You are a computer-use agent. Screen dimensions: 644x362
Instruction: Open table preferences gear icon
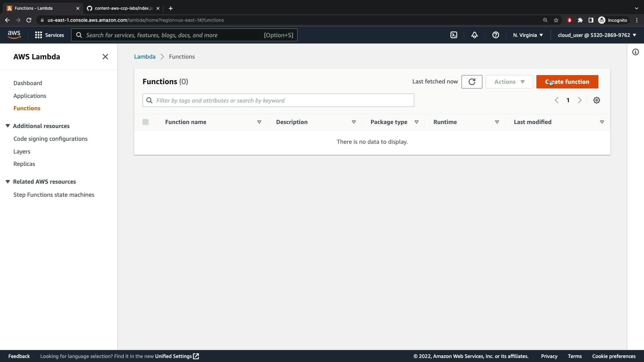[x=596, y=100]
